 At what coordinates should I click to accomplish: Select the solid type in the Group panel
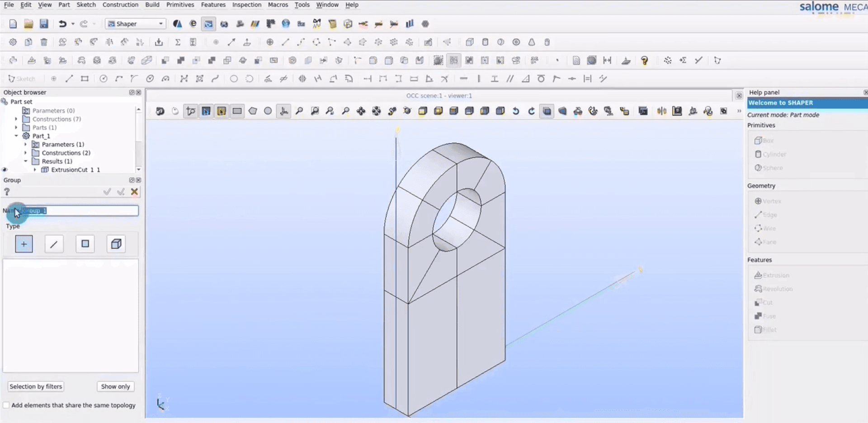(x=116, y=244)
